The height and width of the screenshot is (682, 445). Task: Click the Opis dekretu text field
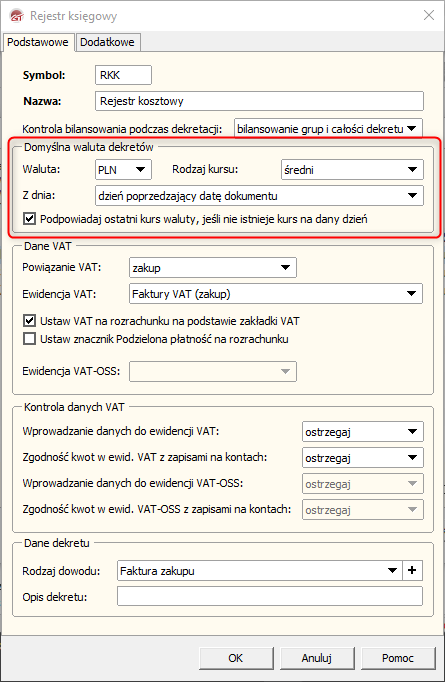tap(270, 596)
